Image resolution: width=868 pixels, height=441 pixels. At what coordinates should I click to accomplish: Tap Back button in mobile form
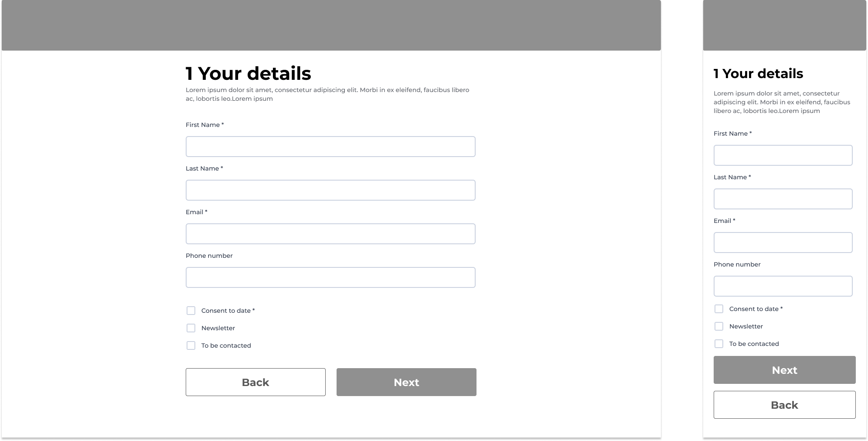tap(785, 405)
